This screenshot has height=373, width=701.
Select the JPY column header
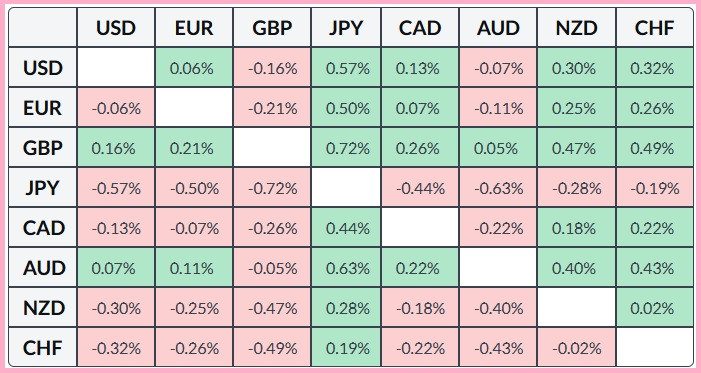346,28
